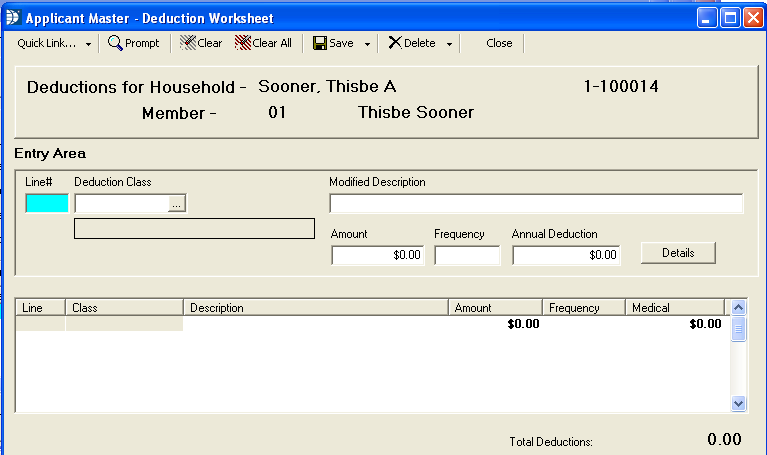Viewport: 767px width, 455px height.
Task: Click Close in the toolbar
Action: click(x=499, y=43)
